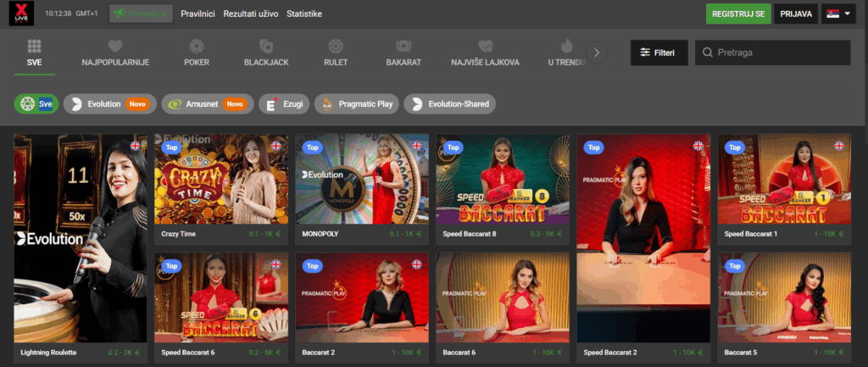
Task: Click the Top badge on Baccarat 5
Action: pyautogui.click(x=735, y=266)
